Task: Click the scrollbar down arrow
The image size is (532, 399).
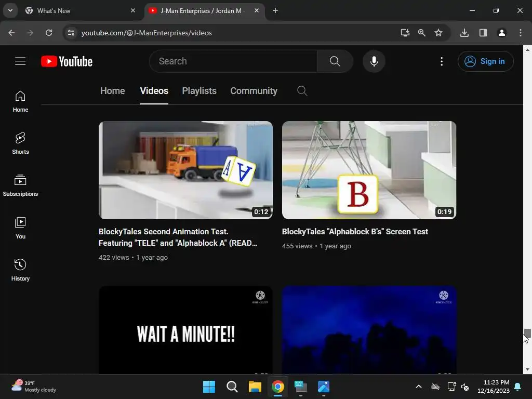Action: pyautogui.click(x=527, y=369)
